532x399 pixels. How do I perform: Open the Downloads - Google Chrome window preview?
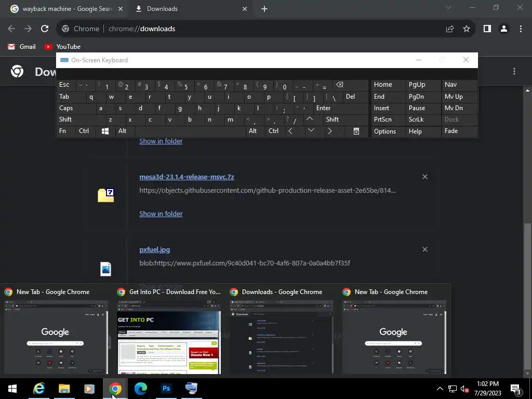click(282, 331)
